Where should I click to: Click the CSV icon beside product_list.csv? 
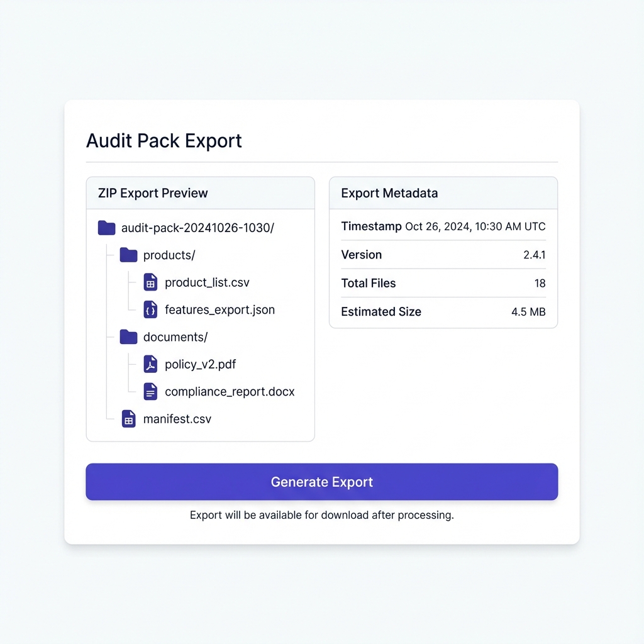point(150,282)
